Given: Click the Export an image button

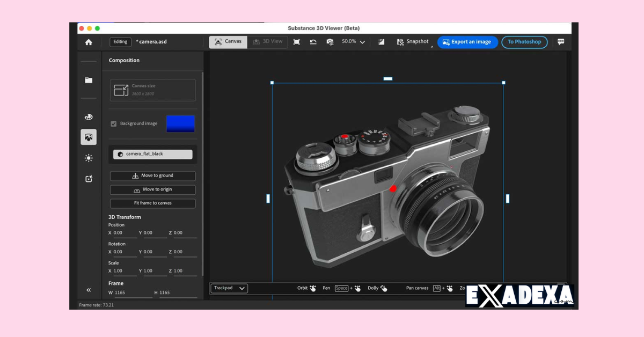Looking at the screenshot, I should pos(467,42).
